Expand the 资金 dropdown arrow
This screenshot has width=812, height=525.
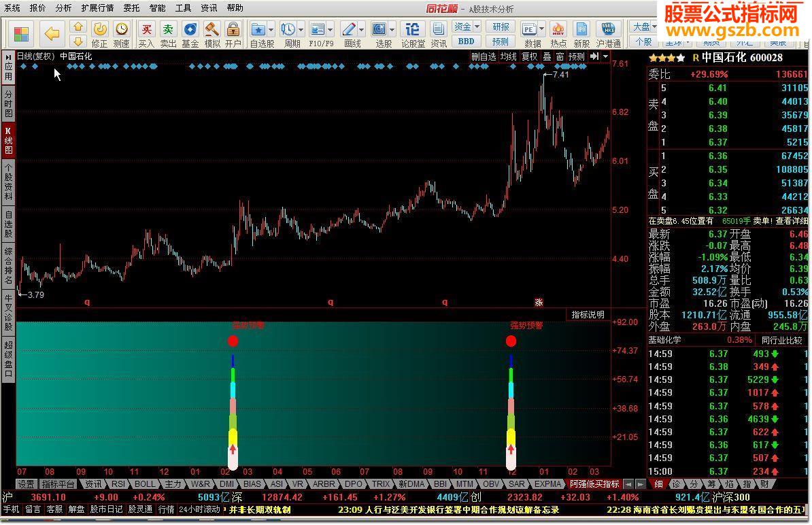tap(477, 27)
